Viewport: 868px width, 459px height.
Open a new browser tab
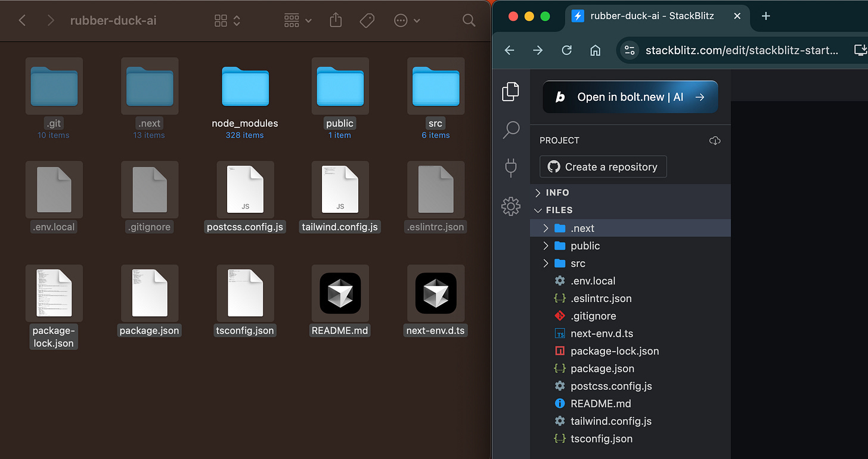[x=766, y=17]
